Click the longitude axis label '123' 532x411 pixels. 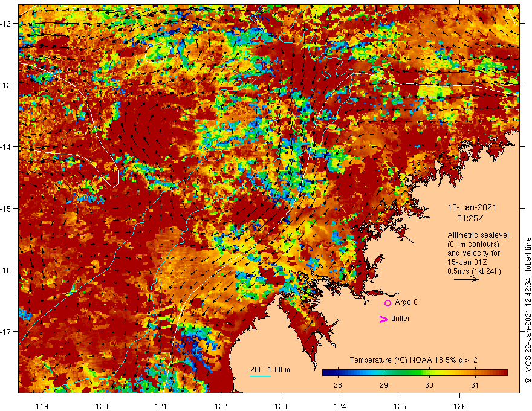281,406
